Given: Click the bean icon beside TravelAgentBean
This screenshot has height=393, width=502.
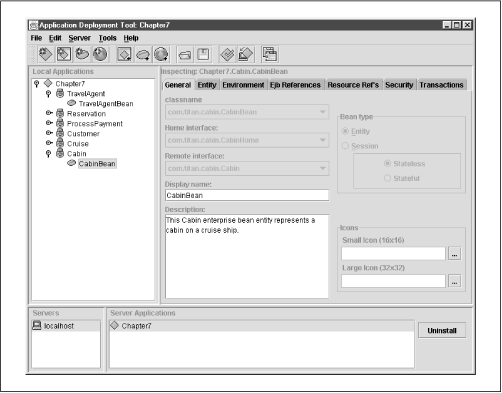Looking at the screenshot, I should coord(72,103).
